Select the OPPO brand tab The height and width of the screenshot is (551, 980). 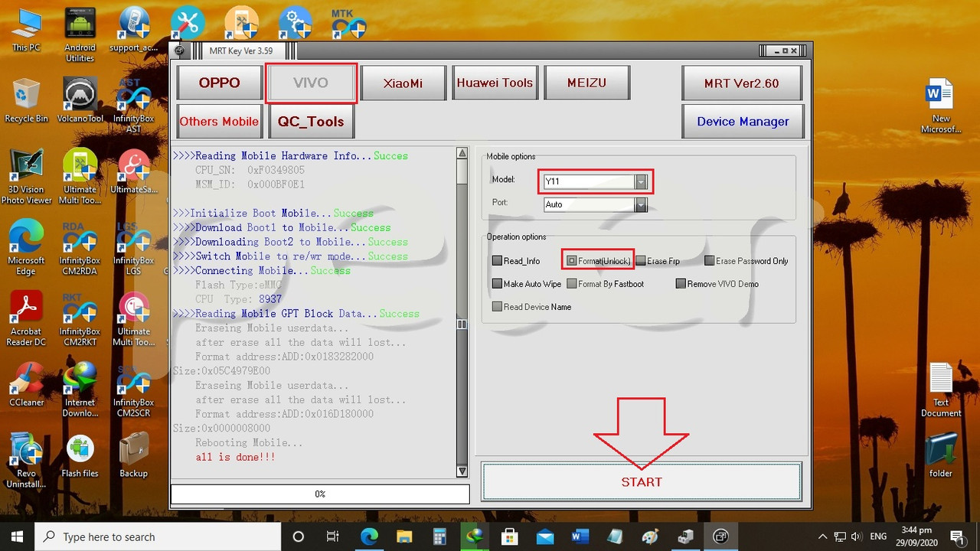[x=220, y=83]
